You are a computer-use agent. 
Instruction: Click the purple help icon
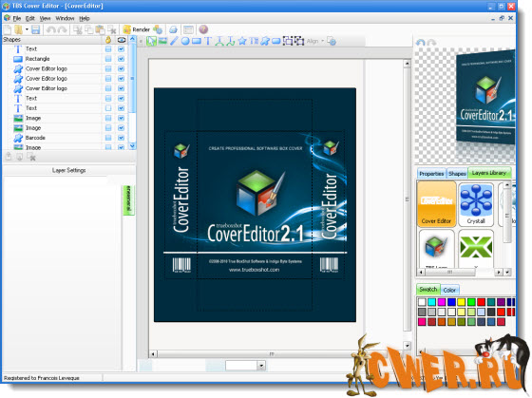click(x=203, y=29)
